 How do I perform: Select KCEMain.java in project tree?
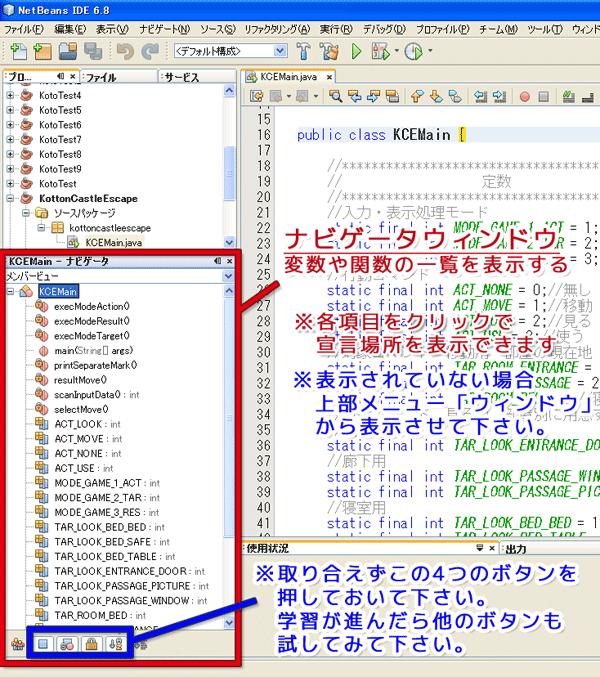(x=113, y=241)
